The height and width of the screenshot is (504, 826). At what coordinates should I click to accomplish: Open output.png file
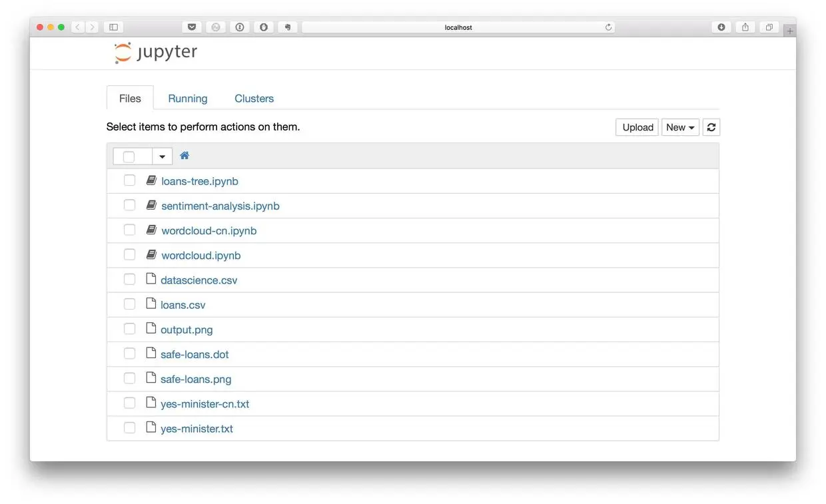click(x=187, y=330)
